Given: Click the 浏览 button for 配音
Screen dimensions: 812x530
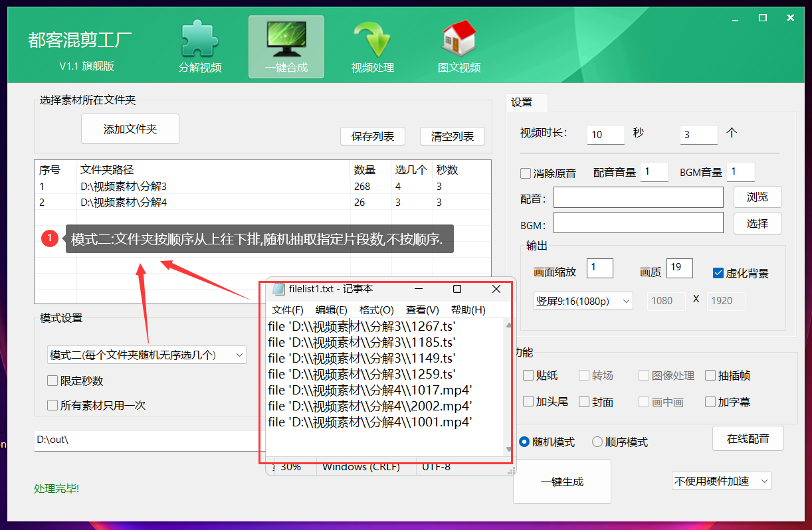Looking at the screenshot, I should [758, 197].
